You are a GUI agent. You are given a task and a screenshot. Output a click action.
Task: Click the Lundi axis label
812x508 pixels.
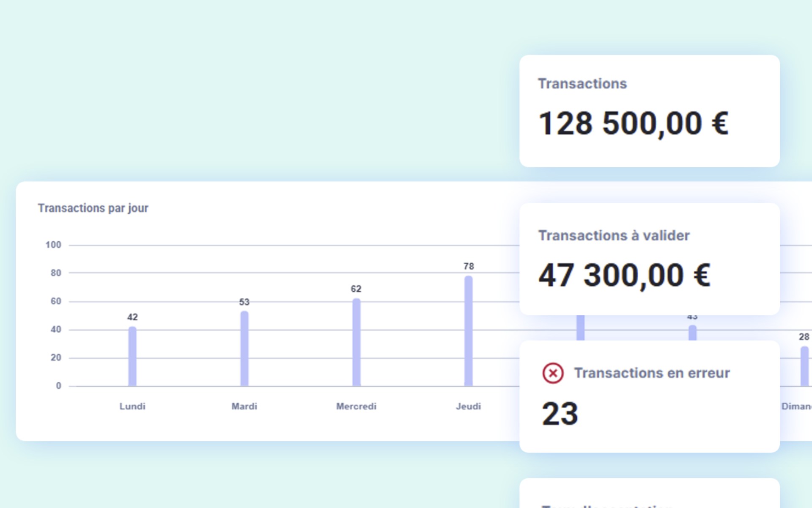click(132, 406)
